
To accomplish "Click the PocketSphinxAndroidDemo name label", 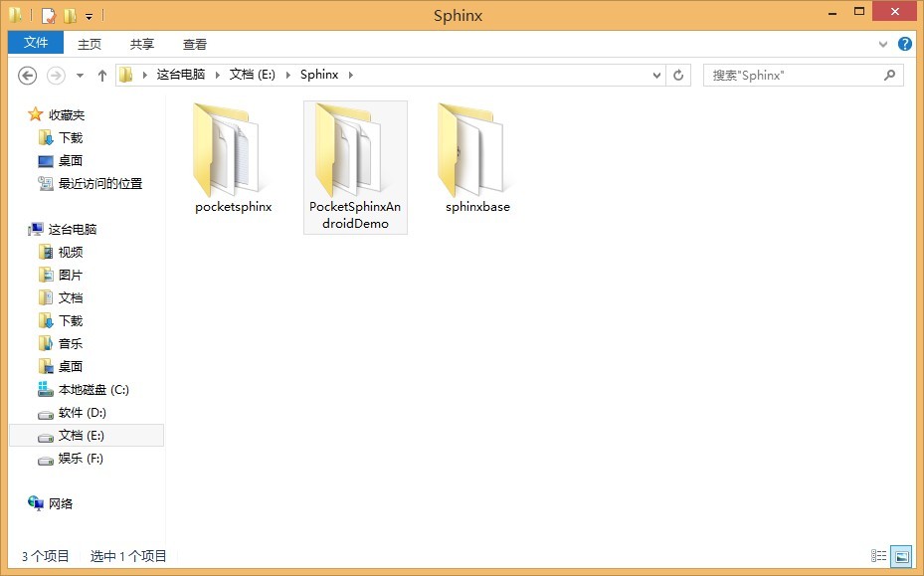I will click(355, 215).
